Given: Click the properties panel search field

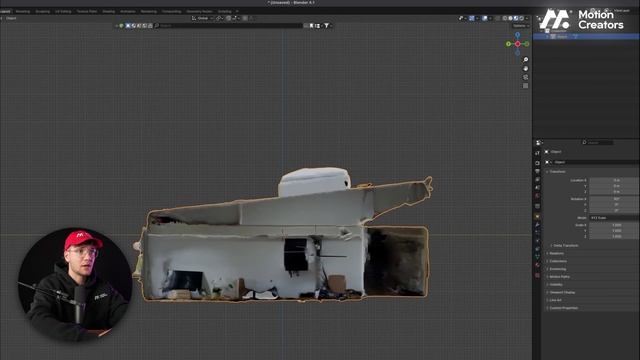Looking at the screenshot, I should (x=598, y=142).
